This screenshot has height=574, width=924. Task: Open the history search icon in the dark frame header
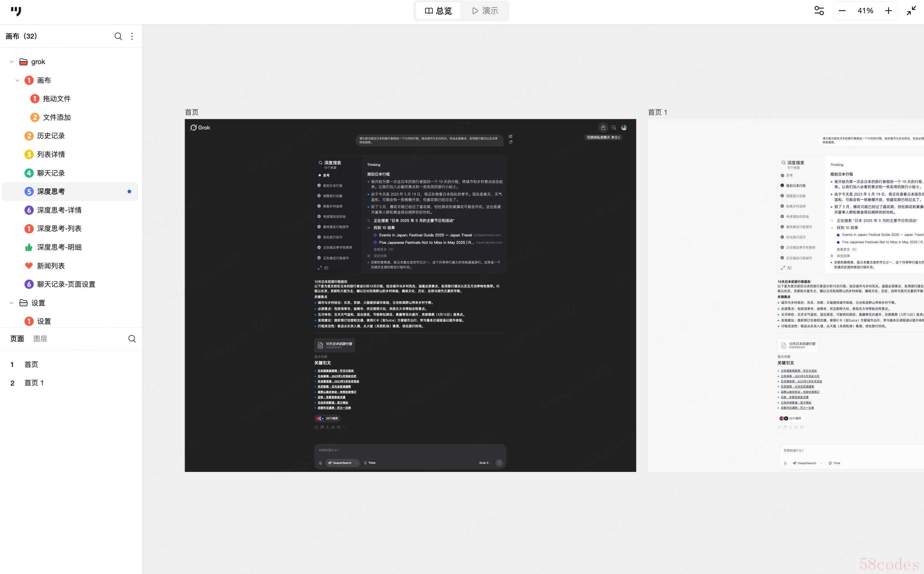(x=613, y=128)
